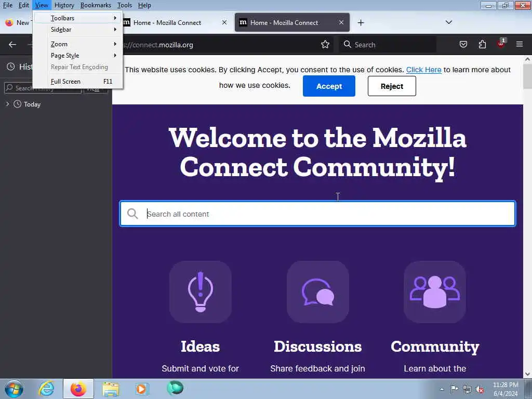Click the Discussions chat bubbles icon
The height and width of the screenshot is (399, 532).
point(318,292)
